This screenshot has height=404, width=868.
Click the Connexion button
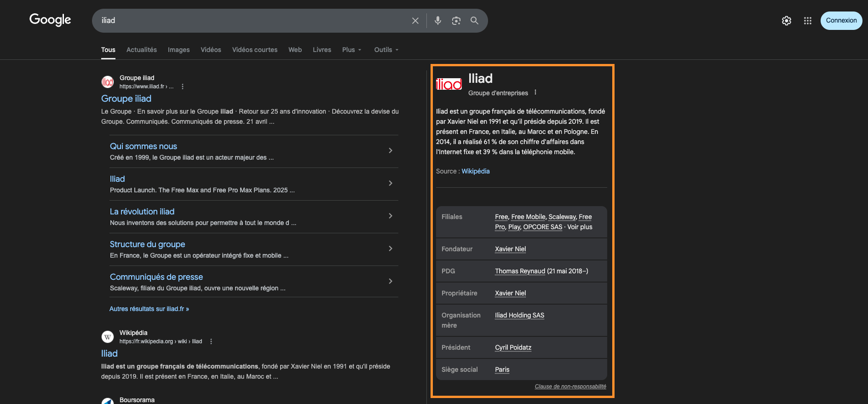pyautogui.click(x=841, y=21)
